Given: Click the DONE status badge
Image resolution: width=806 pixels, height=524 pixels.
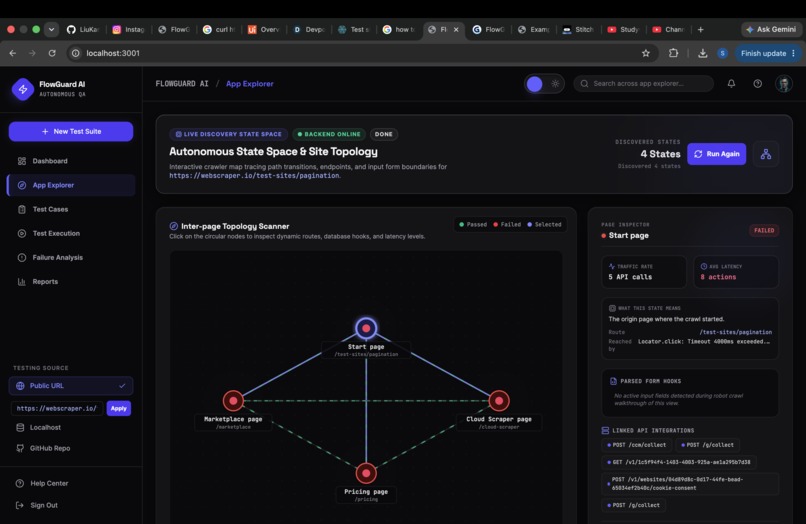Looking at the screenshot, I should click(x=383, y=134).
